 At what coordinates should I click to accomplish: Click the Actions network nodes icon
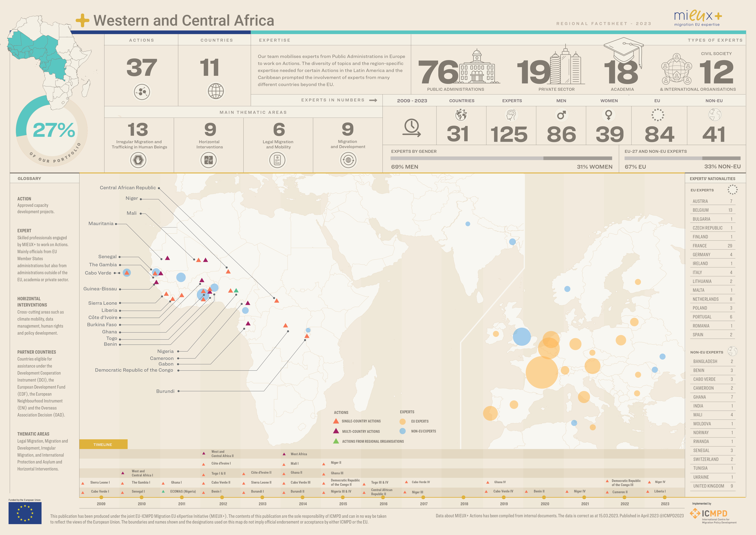[x=142, y=92]
